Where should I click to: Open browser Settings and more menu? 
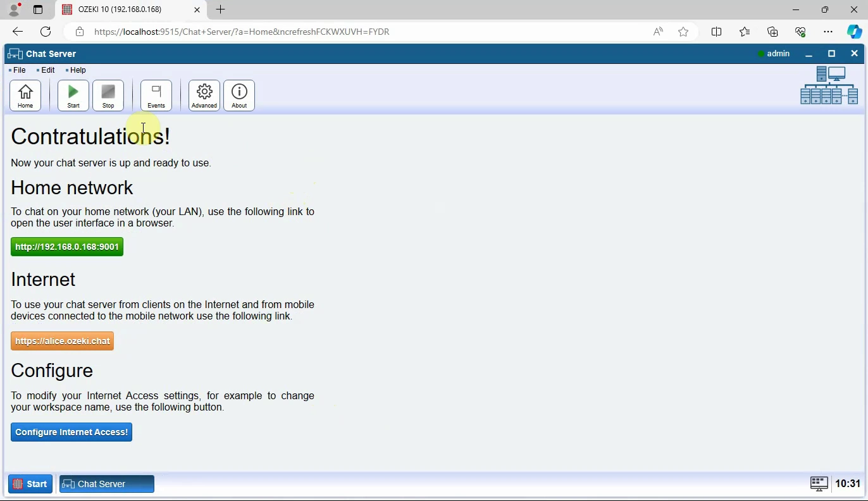tap(828, 32)
